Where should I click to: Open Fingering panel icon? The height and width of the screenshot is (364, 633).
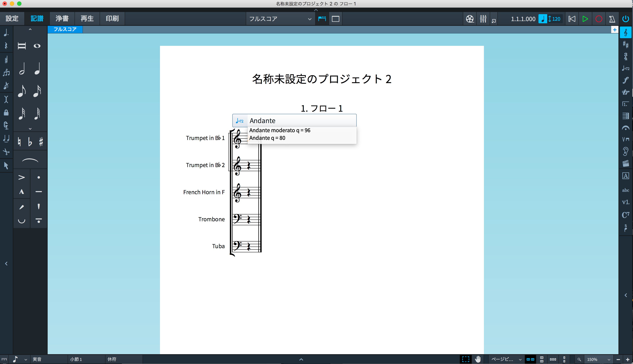(626, 228)
